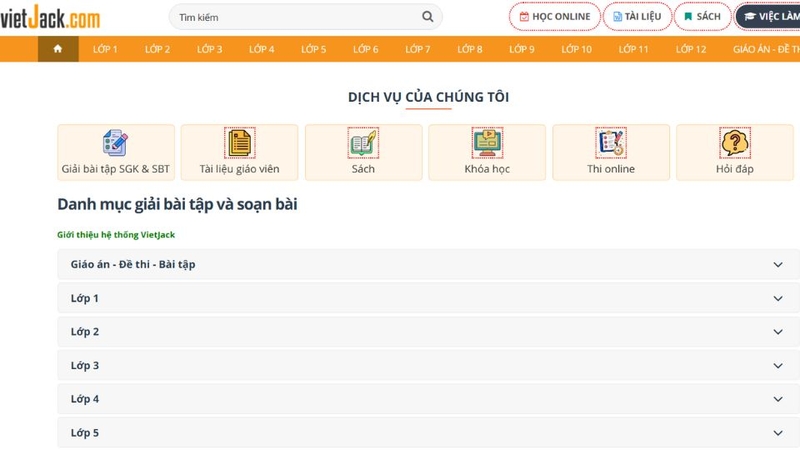Image resolution: width=800 pixels, height=450 pixels.
Task: Click the Giáo án - Đề thi - Bài tập title
Action: click(x=133, y=265)
